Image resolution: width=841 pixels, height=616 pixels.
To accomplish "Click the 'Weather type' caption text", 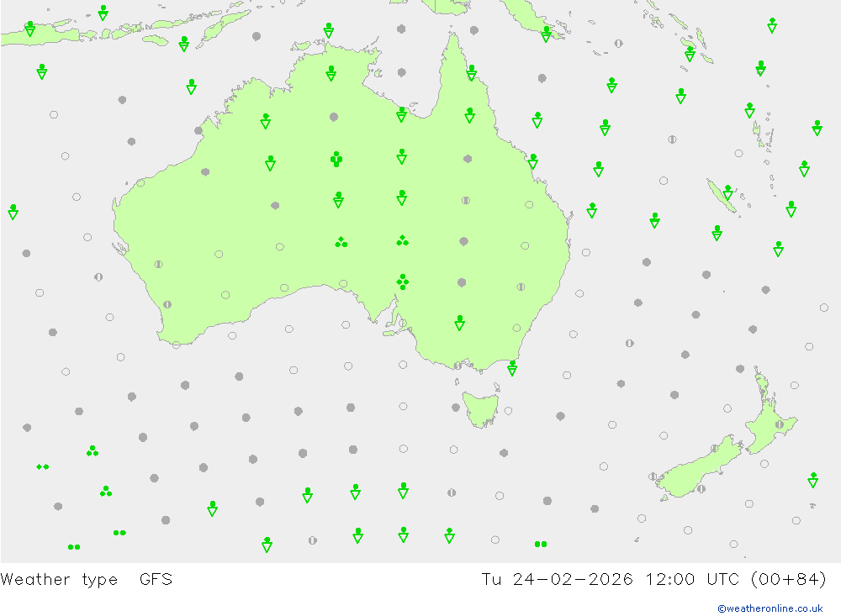I will (x=59, y=579).
